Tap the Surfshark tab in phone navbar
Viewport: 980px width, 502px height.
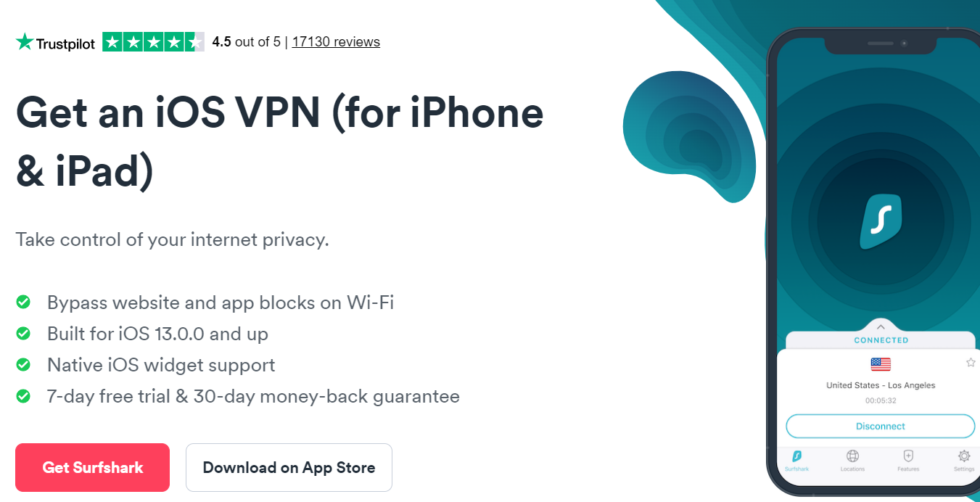[x=796, y=460]
